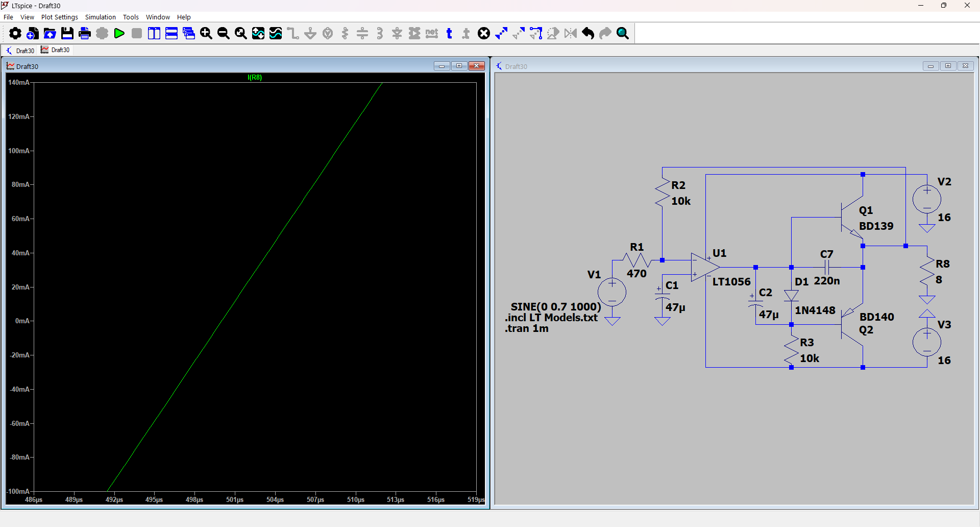
Task: Cascade the windows
Action: [189, 34]
